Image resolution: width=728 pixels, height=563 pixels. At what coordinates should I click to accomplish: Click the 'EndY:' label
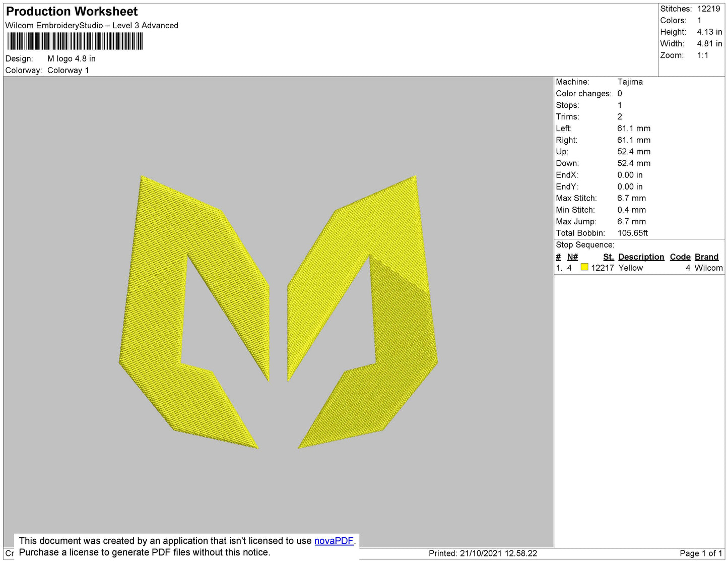(x=567, y=186)
